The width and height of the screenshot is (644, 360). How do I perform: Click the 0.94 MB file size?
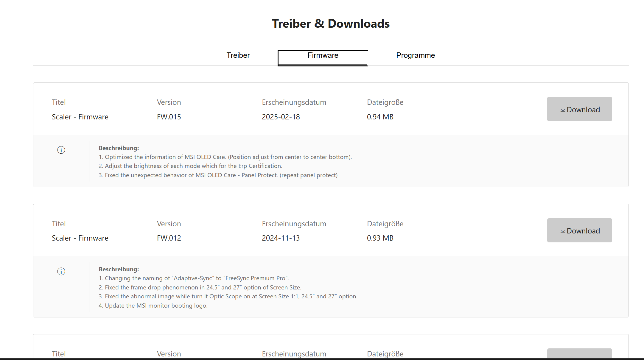[x=380, y=117]
